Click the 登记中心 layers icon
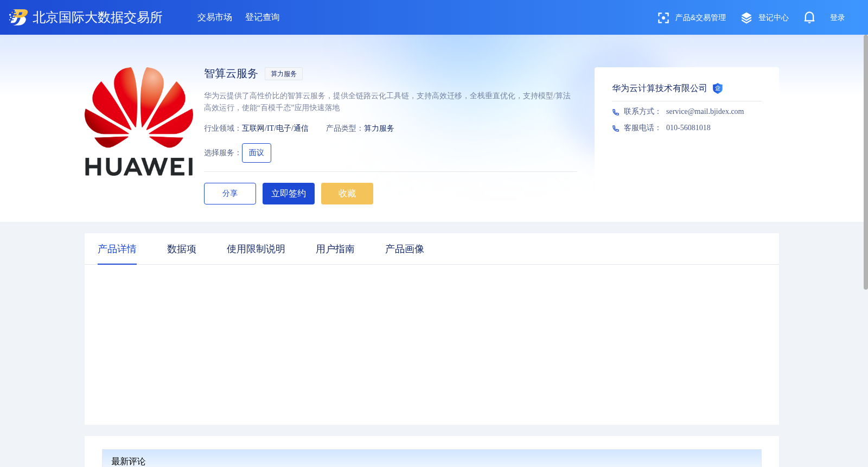 click(746, 18)
